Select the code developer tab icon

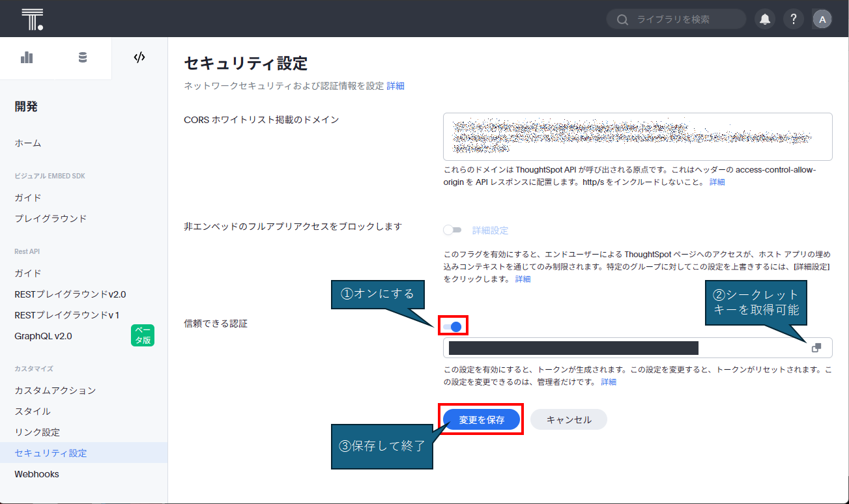click(139, 57)
